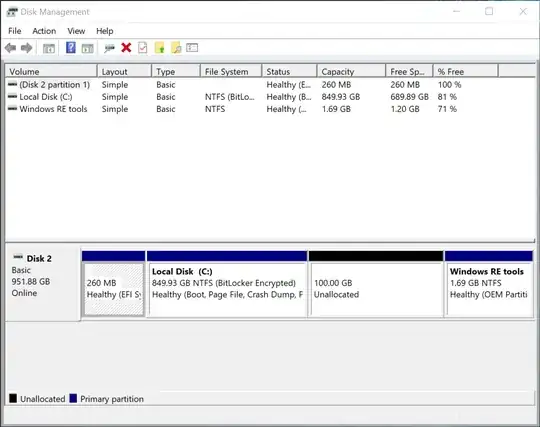Open the View menu

pyautogui.click(x=76, y=31)
